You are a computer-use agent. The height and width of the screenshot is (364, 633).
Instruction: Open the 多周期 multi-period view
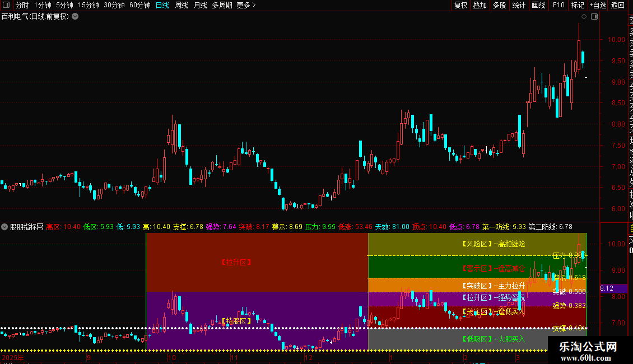(222, 5)
